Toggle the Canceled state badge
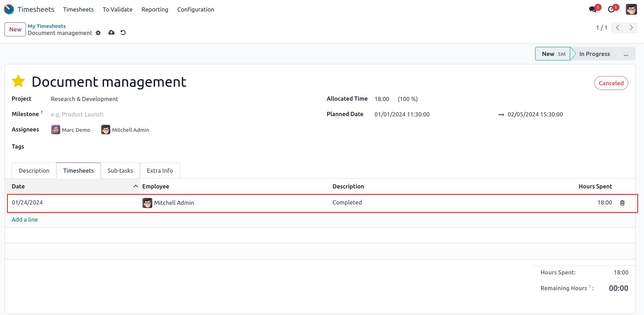644x315 pixels. tap(611, 83)
